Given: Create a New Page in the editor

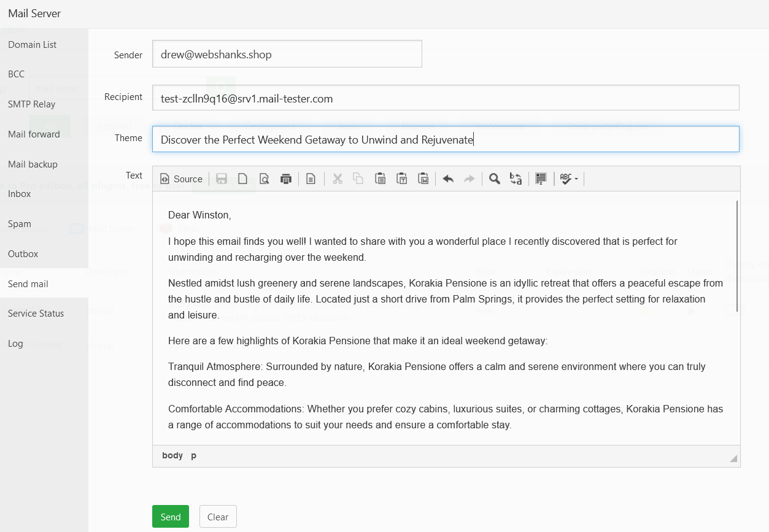Looking at the screenshot, I should point(243,179).
